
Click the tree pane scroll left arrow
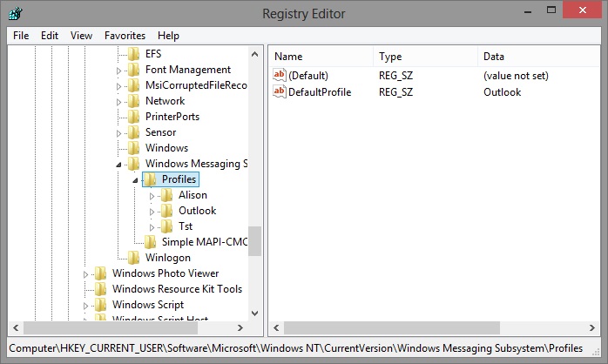tap(16, 328)
